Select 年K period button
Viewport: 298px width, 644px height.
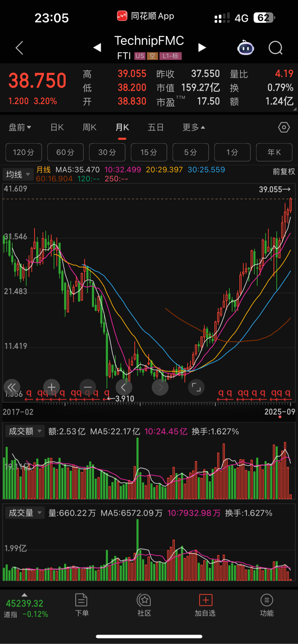pos(274,152)
